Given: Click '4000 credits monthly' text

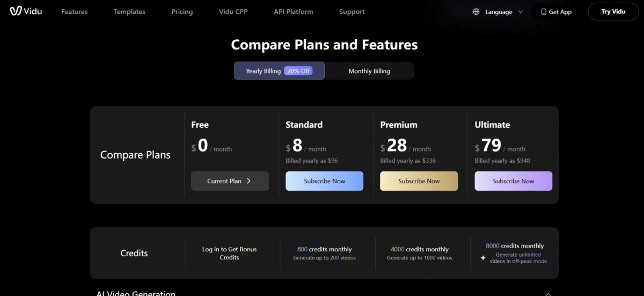Looking at the screenshot, I should point(420,249).
